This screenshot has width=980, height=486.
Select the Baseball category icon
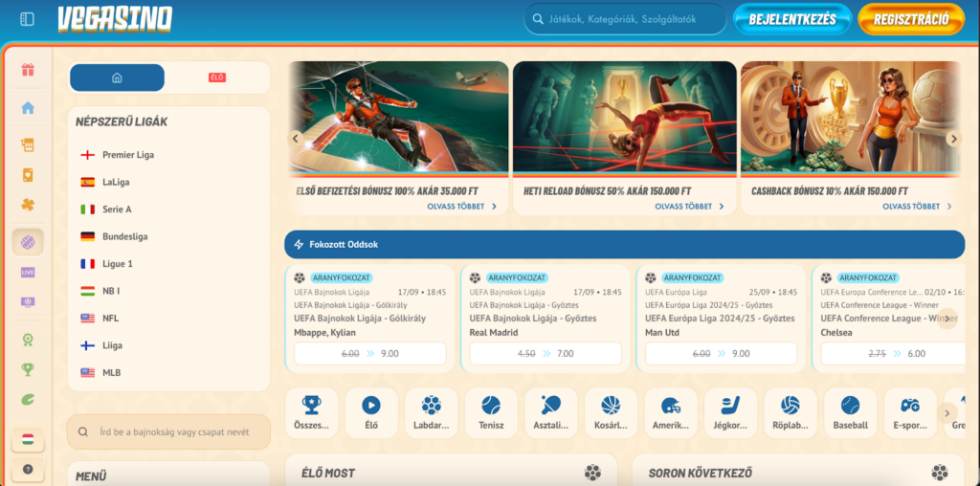[x=851, y=413]
